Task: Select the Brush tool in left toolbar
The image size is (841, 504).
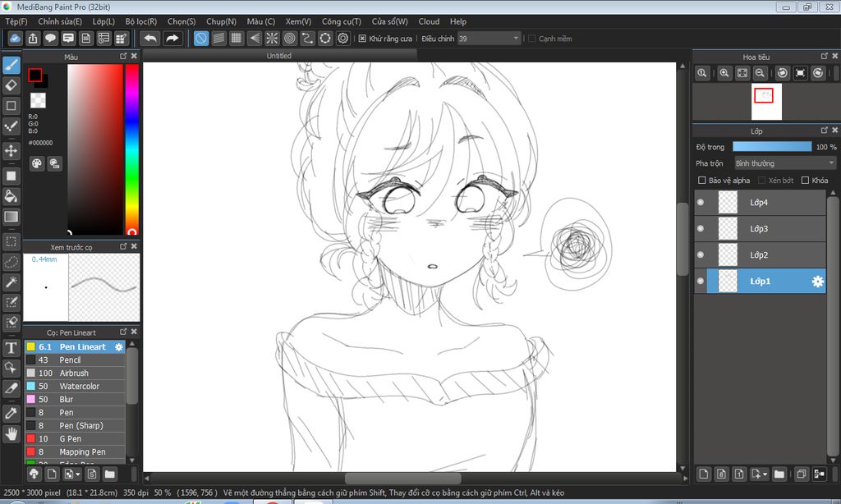Action: point(11,66)
